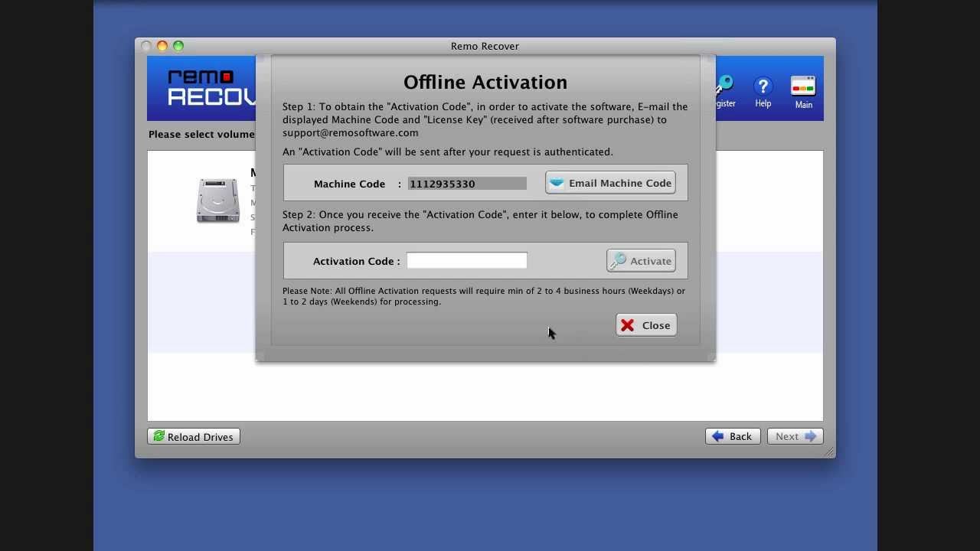Click the yellow minimize window button

[x=162, y=46]
